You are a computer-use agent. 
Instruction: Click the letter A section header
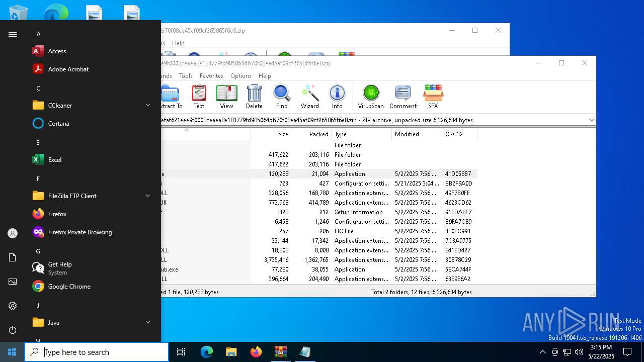38,34
